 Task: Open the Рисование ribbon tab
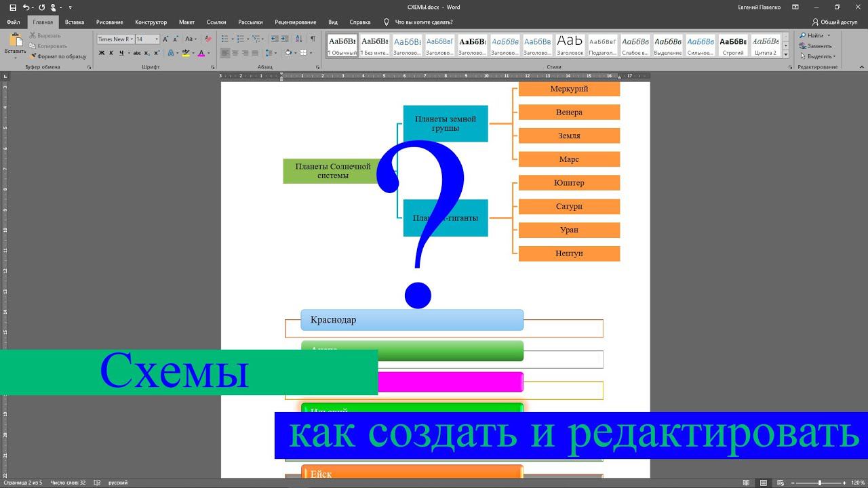[x=110, y=22]
